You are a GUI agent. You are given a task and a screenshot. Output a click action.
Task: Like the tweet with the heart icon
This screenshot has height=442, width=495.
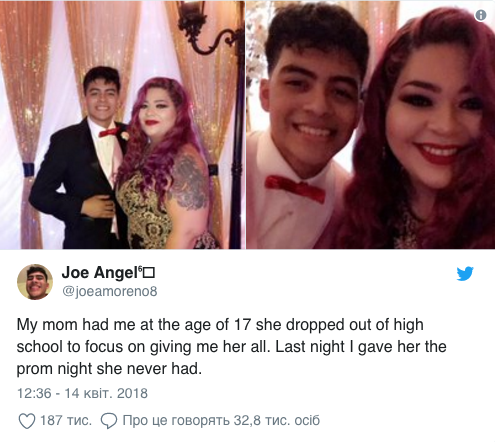click(27, 421)
